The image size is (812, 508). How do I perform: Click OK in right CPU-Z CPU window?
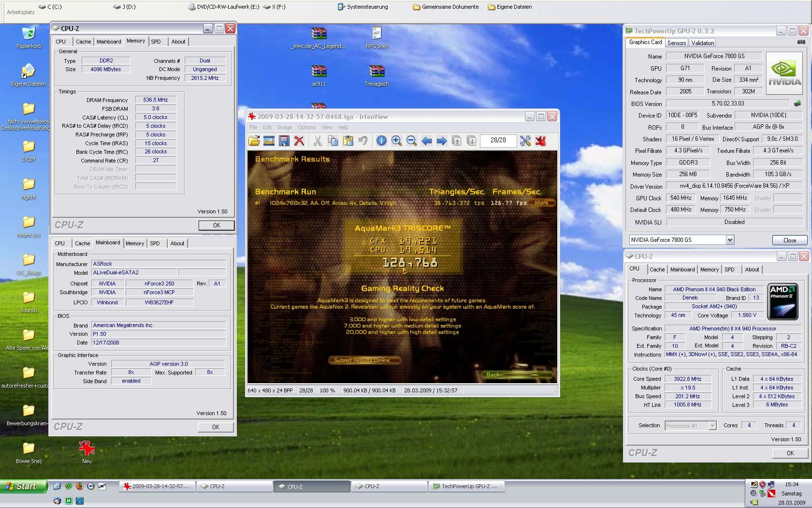(x=790, y=453)
